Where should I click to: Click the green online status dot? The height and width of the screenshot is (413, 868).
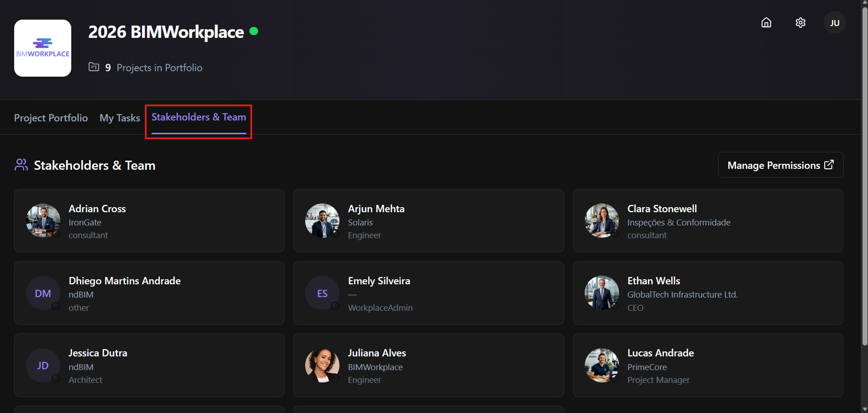point(254,31)
